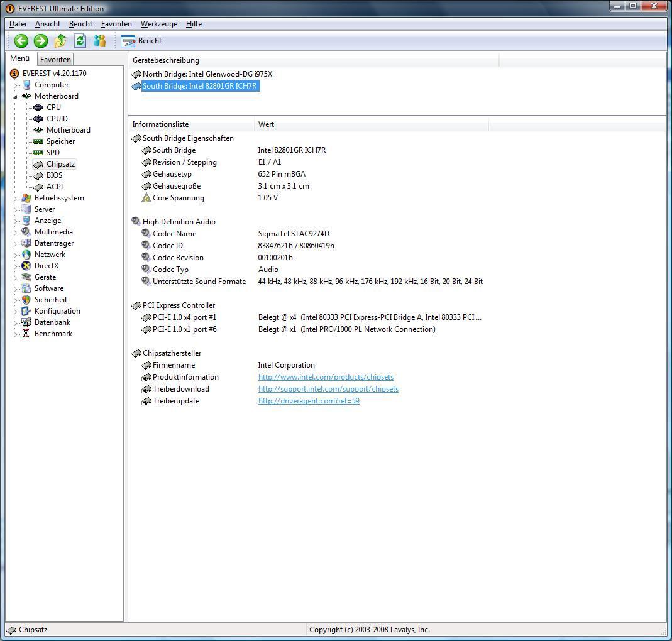Click the High Definition Audio speaker icon

[136, 221]
